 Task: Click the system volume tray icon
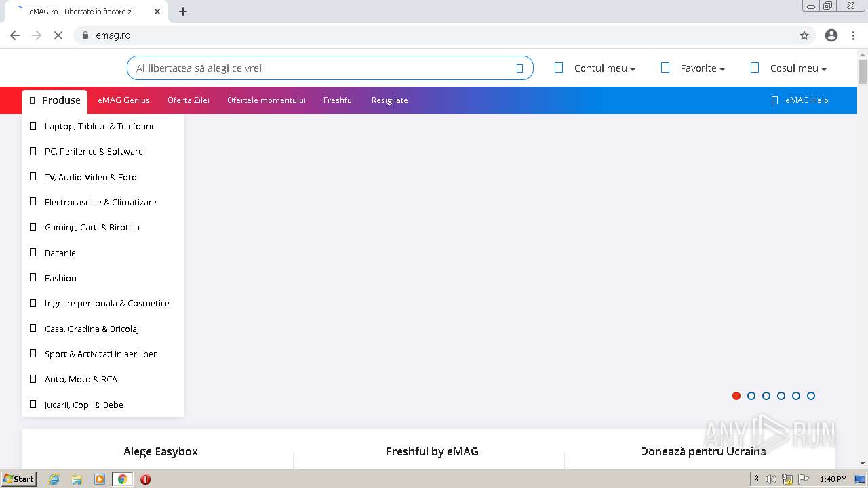tap(770, 479)
